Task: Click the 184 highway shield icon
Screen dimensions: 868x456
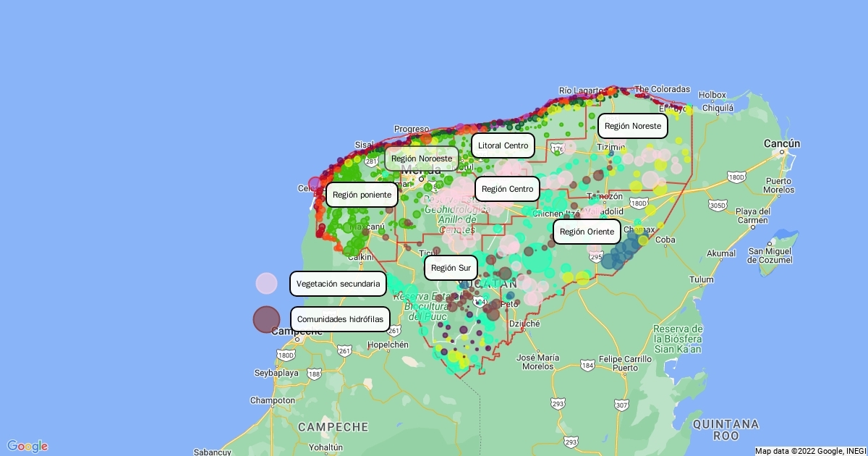Action: [587, 366]
